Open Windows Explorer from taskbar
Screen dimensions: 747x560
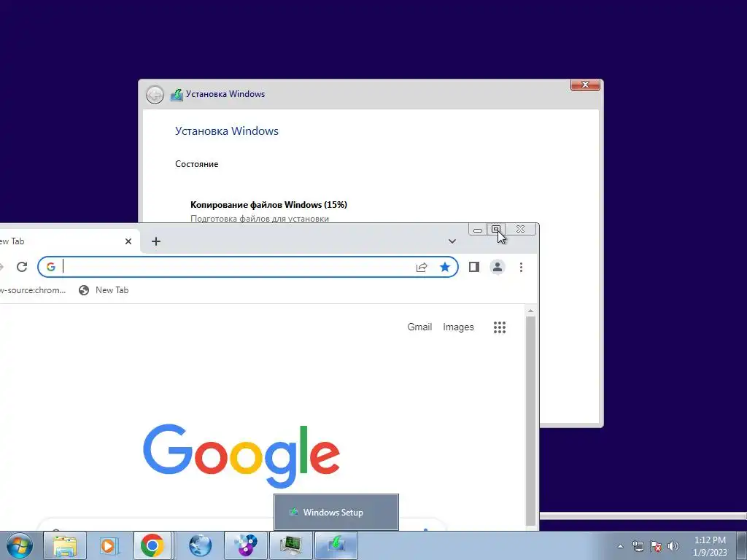(x=65, y=545)
